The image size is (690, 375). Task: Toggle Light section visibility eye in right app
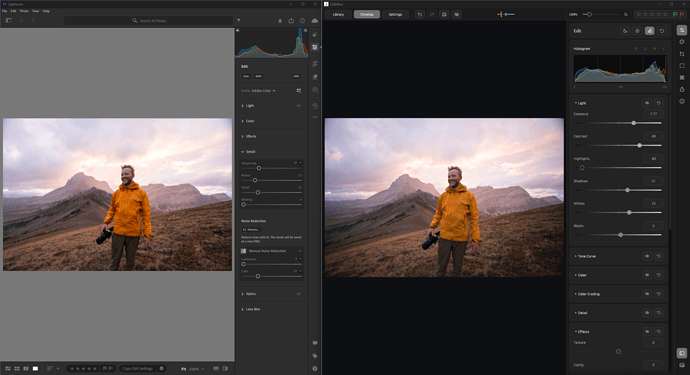pyautogui.click(x=647, y=103)
